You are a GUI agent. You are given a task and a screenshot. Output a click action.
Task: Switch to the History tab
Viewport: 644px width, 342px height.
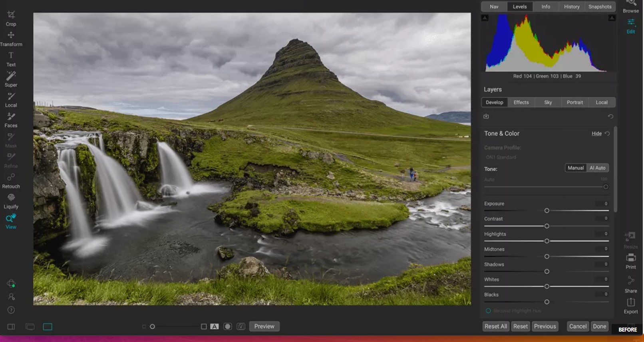[572, 7]
